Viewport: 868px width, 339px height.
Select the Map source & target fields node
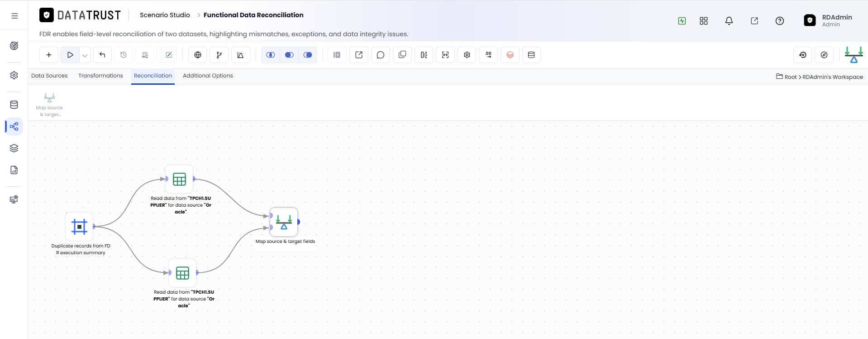pos(284,222)
